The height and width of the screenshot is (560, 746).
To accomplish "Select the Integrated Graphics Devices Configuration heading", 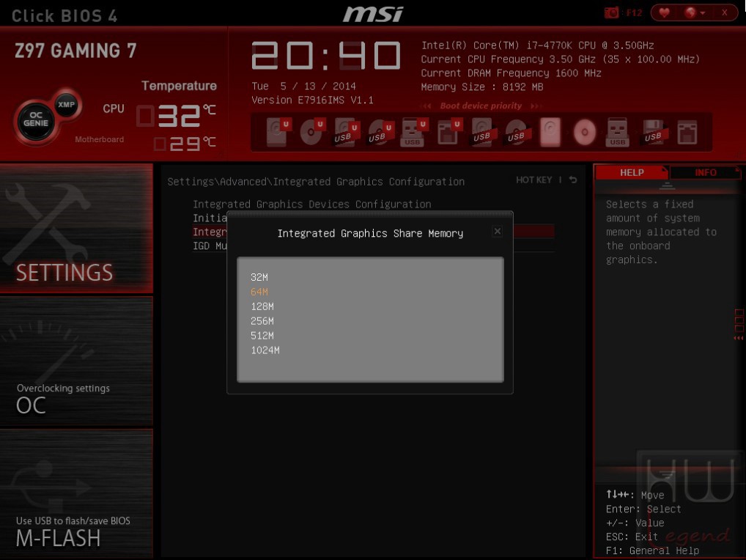I will coord(312,204).
